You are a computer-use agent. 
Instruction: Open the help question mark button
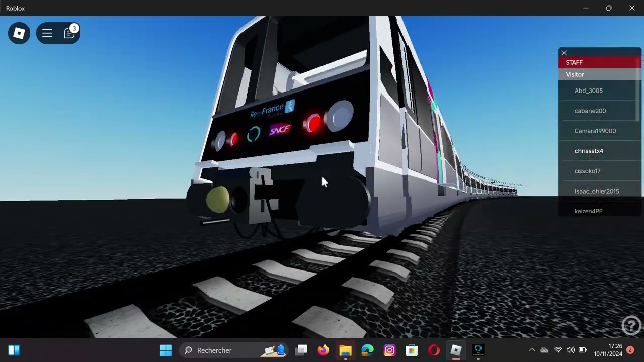631,325
